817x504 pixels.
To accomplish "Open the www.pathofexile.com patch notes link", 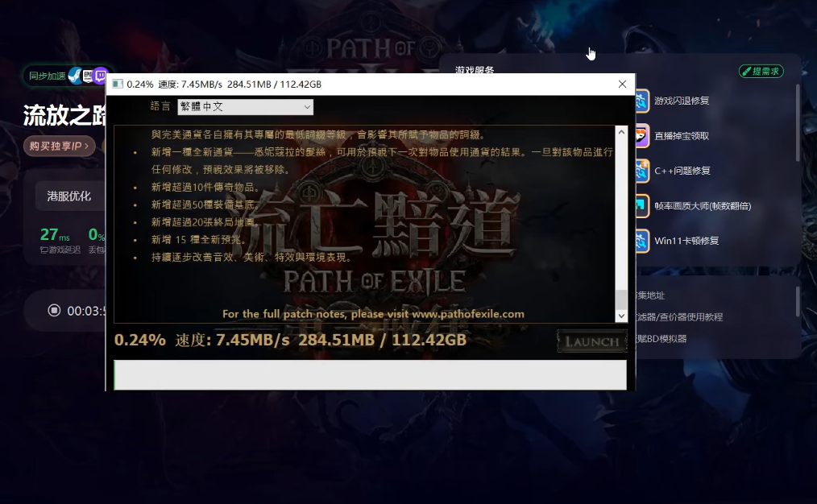I will (x=468, y=314).
